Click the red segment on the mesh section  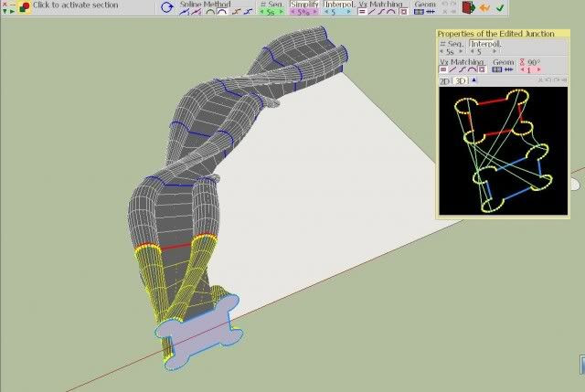175,247
